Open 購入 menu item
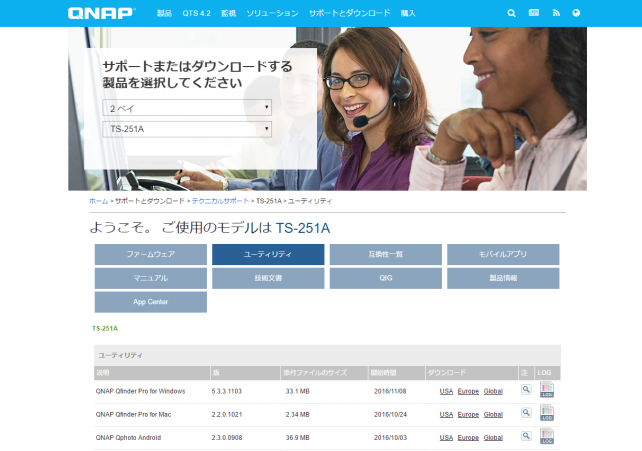642x451 pixels. coord(408,13)
